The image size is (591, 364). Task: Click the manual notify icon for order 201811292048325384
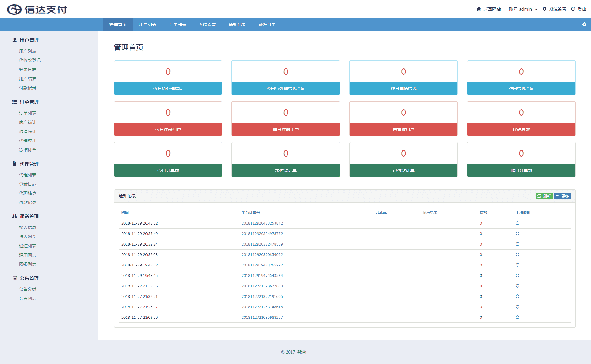pos(517,223)
